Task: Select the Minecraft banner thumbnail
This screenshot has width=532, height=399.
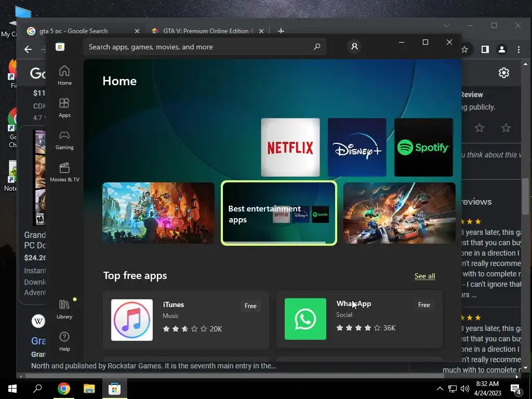Action: [158, 212]
